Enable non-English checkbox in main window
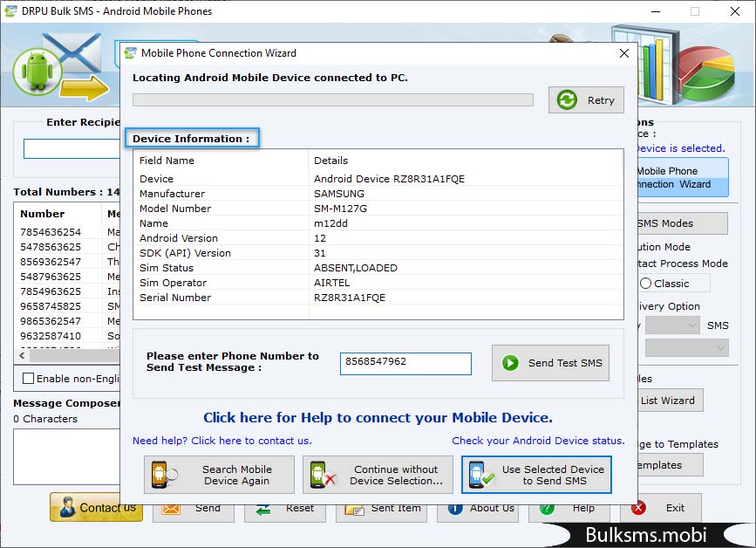The image size is (756, 548). (29, 379)
